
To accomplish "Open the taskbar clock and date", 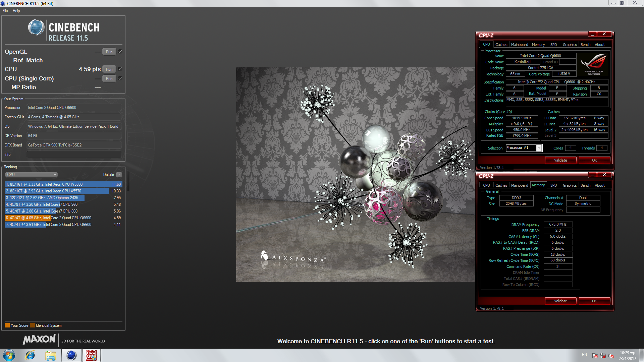I will [627, 356].
